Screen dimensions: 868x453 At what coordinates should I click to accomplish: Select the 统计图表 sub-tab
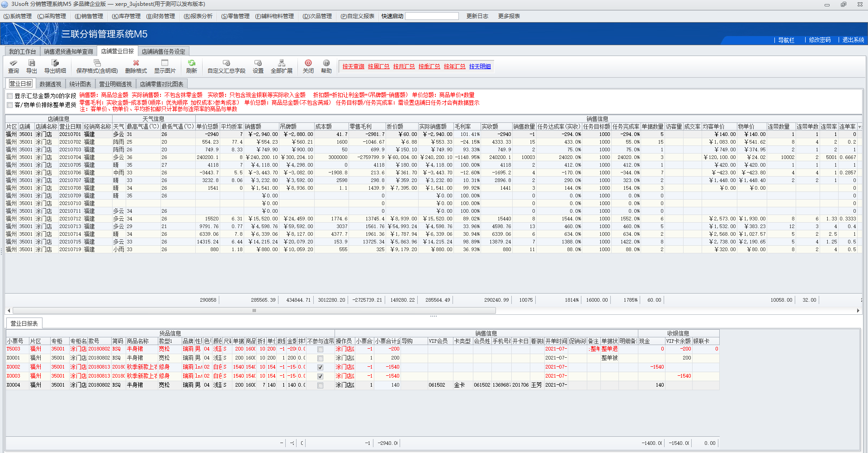click(80, 84)
